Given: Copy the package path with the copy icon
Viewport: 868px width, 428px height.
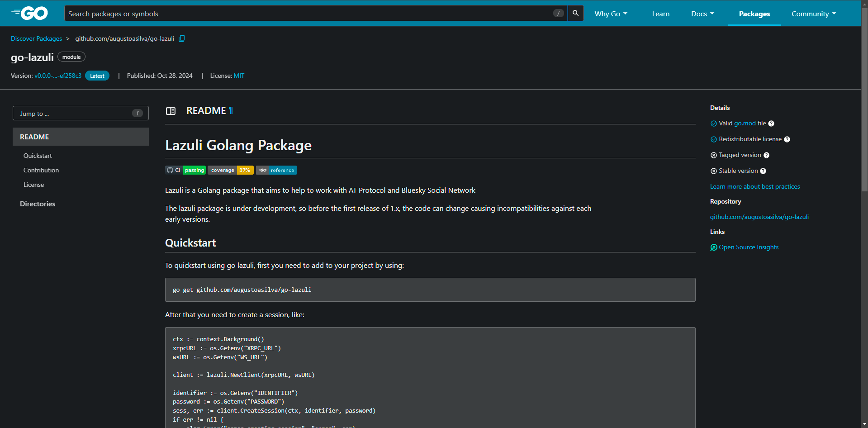Looking at the screenshot, I should coord(182,38).
